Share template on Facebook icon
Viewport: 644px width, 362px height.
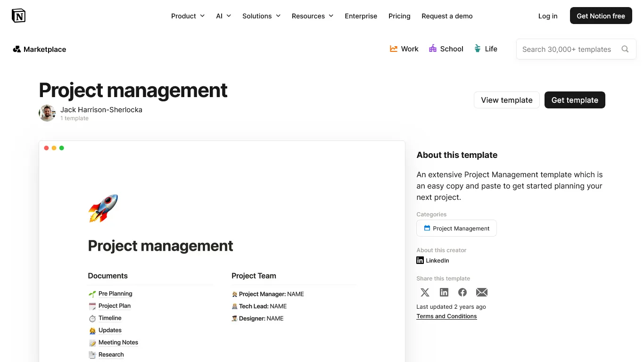click(x=462, y=292)
